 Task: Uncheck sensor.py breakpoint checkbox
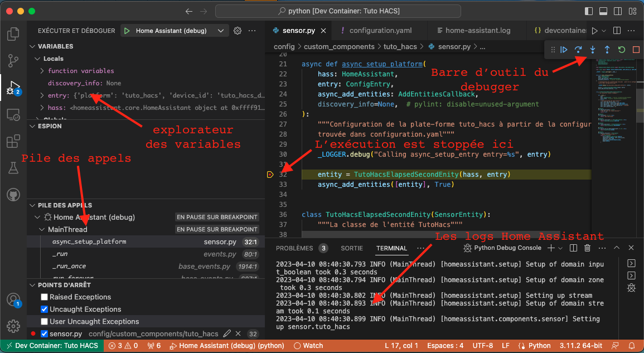tap(45, 333)
